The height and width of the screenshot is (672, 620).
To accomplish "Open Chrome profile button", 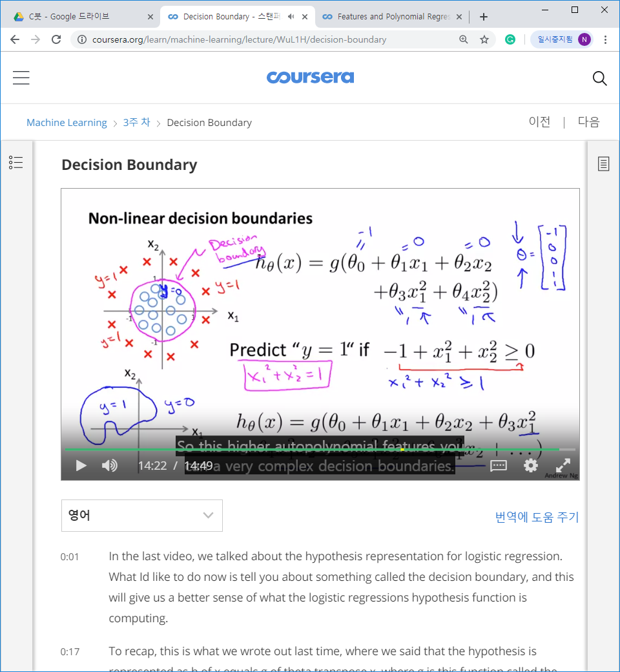I will click(x=562, y=39).
